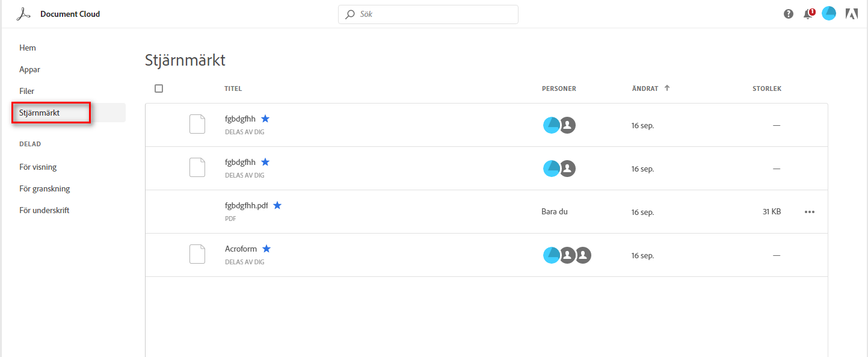This screenshot has width=868, height=357.
Task: Tick the select all files checkbox
Action: click(x=159, y=88)
